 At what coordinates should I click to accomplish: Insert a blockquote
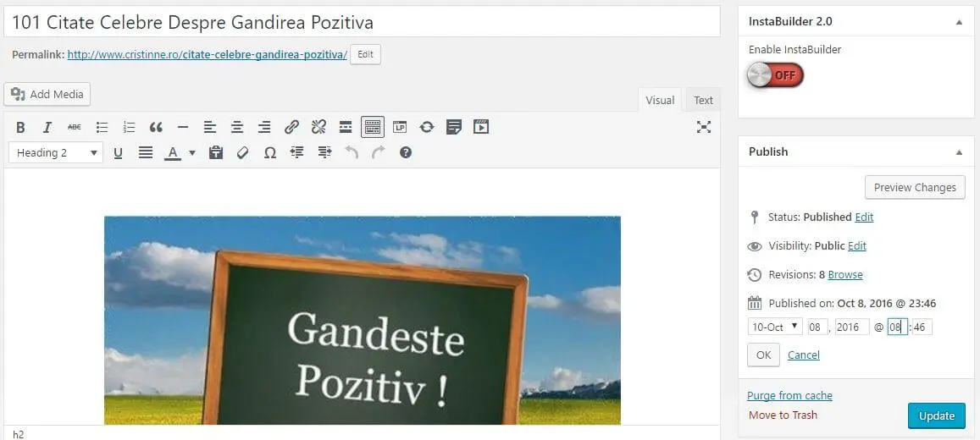(x=156, y=128)
